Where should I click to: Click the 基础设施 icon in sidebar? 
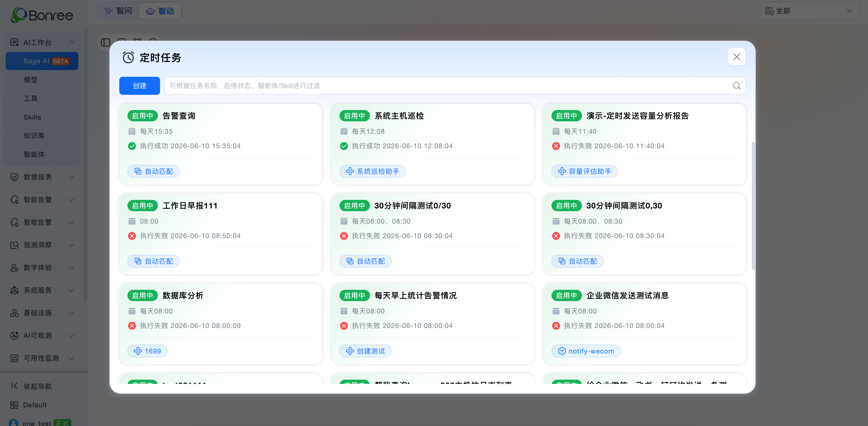click(x=15, y=313)
